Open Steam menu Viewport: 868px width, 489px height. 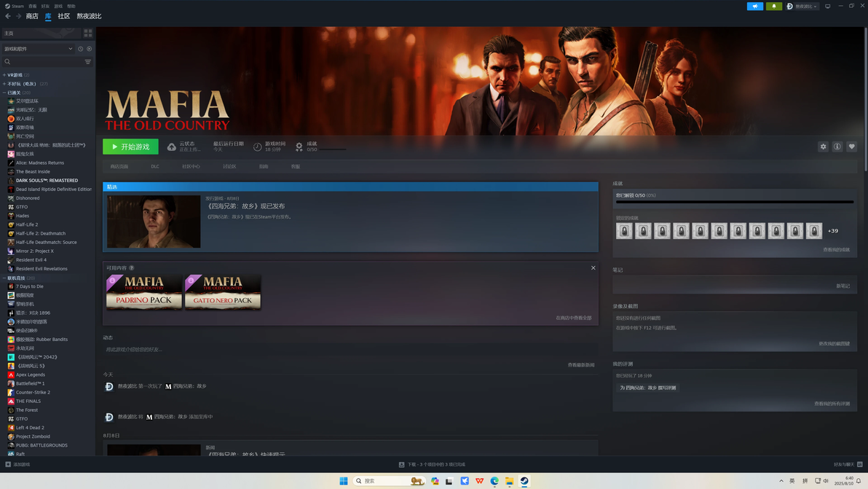(15, 6)
